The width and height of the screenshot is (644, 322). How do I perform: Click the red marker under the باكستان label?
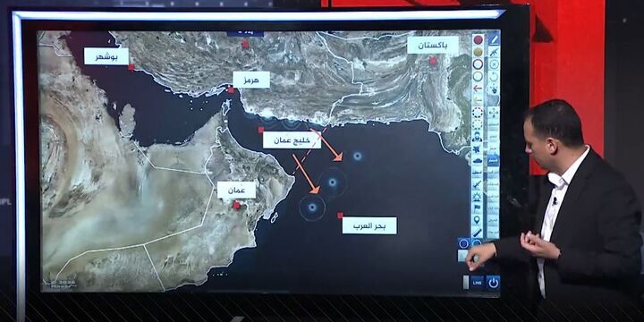[x=433, y=61]
